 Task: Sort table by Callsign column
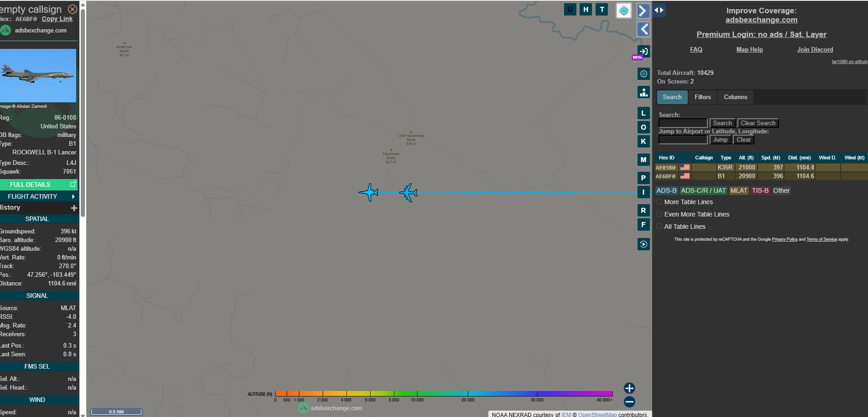(704, 158)
